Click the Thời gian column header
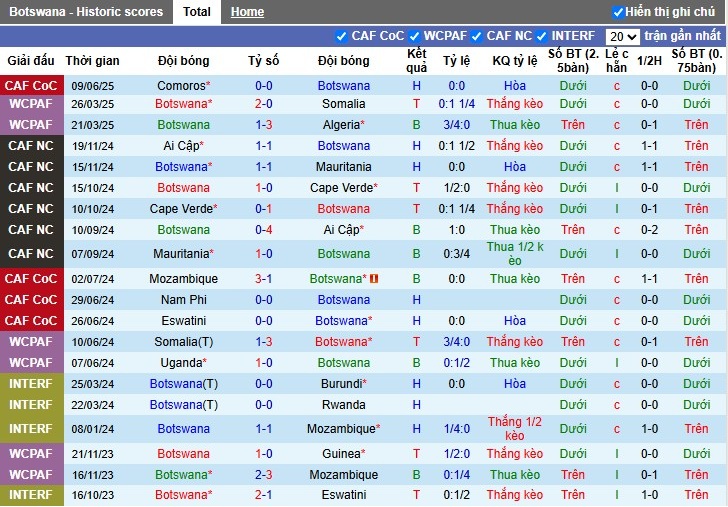Viewport: 728px width, 507px height. click(92, 60)
